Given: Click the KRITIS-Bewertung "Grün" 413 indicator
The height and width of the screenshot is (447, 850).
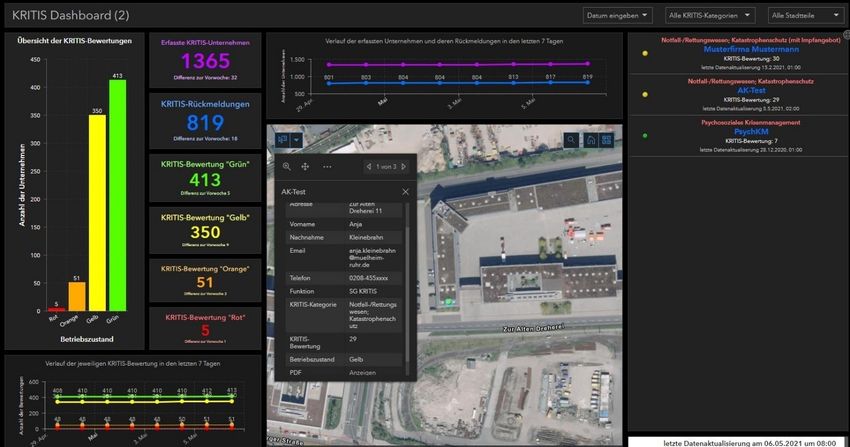Looking at the screenshot, I should (x=205, y=178).
